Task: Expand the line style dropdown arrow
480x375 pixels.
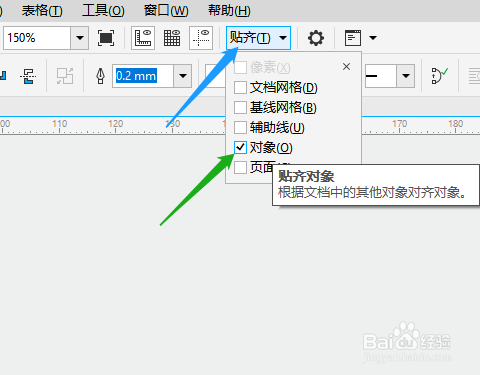Action: [406, 76]
